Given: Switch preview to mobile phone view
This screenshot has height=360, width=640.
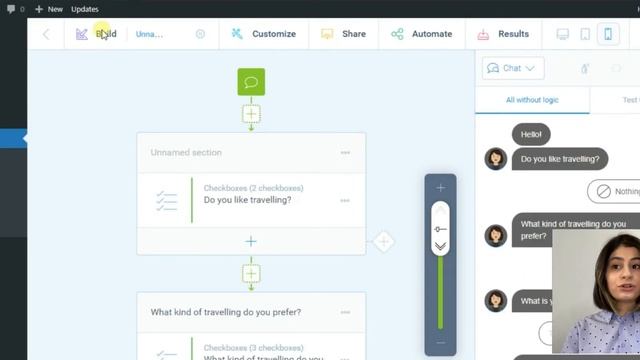Looking at the screenshot, I should [608, 34].
